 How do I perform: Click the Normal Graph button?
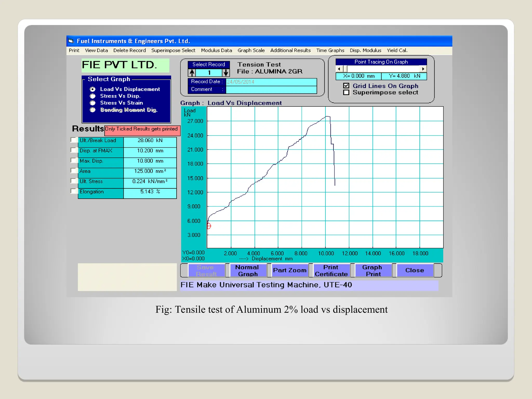tap(248, 270)
